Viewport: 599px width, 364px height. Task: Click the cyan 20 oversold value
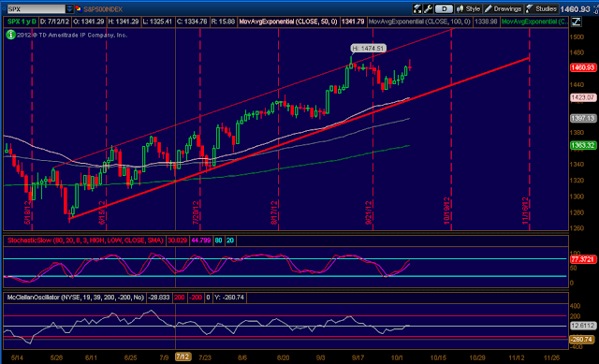(230, 240)
